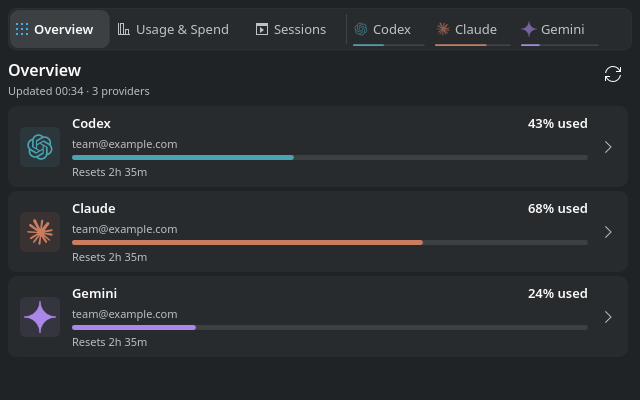This screenshot has width=640, height=400.
Task: Click the refresh icon beside Overview heading
Action: point(613,74)
